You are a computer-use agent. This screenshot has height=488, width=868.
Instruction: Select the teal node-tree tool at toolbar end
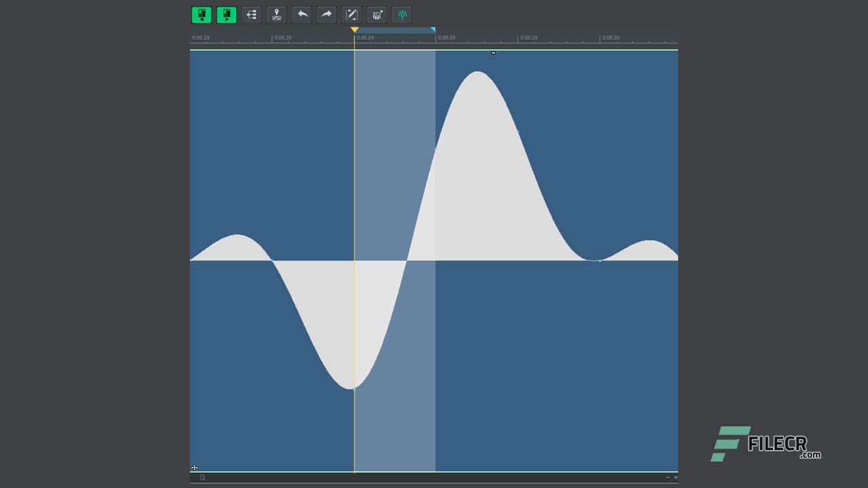pos(401,14)
